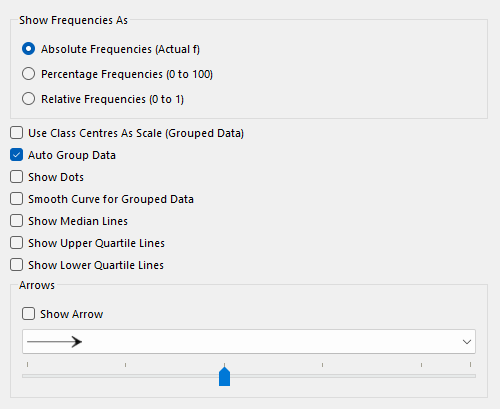Image resolution: width=500 pixels, height=409 pixels.
Task: Set slider to the leftmost tick mark
Action: (x=27, y=365)
